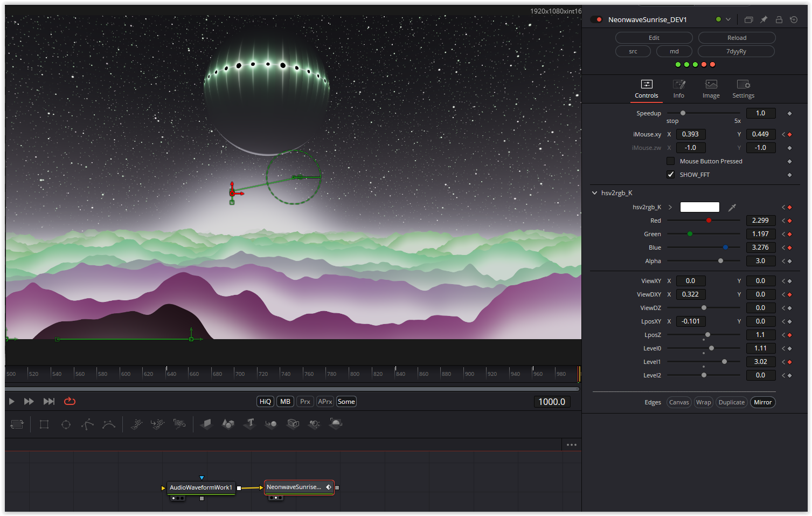This screenshot has width=812, height=516.
Task: Toggle the NeonwaveSunrise_DEV1 node enable switch
Action: point(596,19)
